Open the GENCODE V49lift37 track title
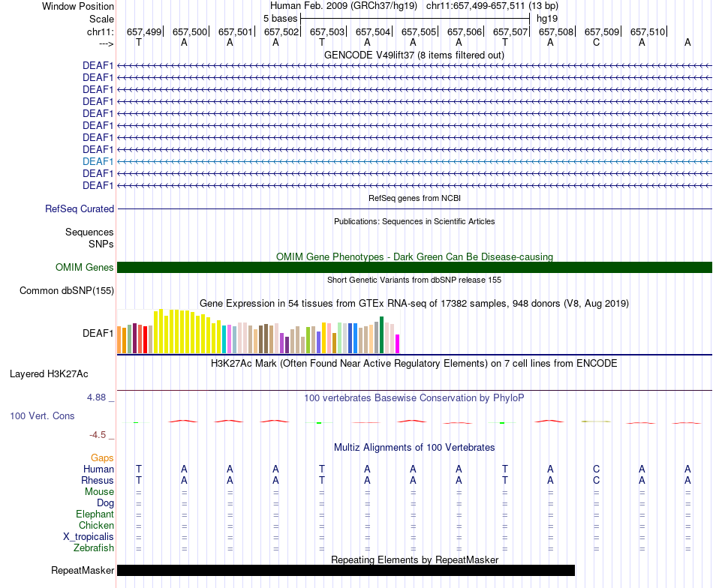713x588 pixels. pos(414,55)
